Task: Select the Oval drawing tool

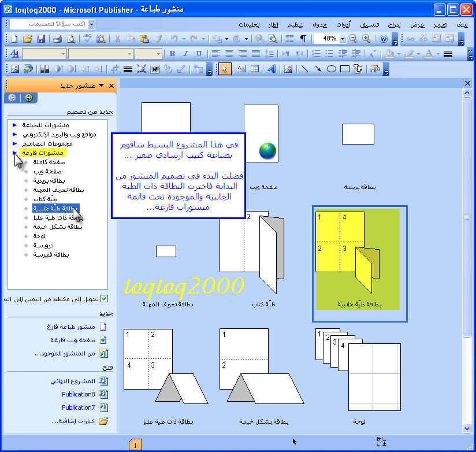Action: coord(332,68)
